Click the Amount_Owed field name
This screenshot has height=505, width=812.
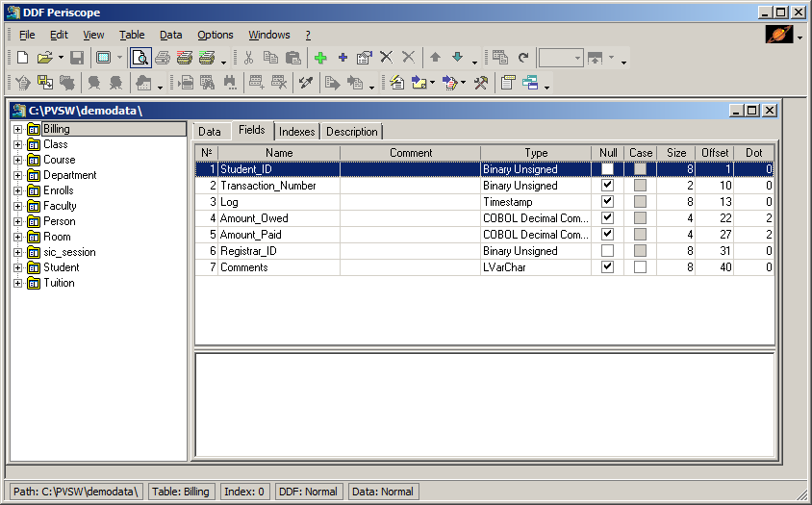coord(254,218)
